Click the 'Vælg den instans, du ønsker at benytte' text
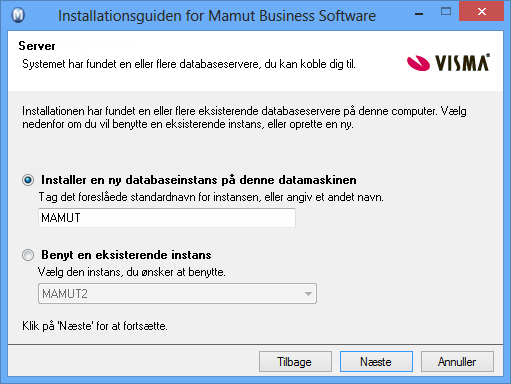This screenshot has width=511, height=384. (x=132, y=272)
